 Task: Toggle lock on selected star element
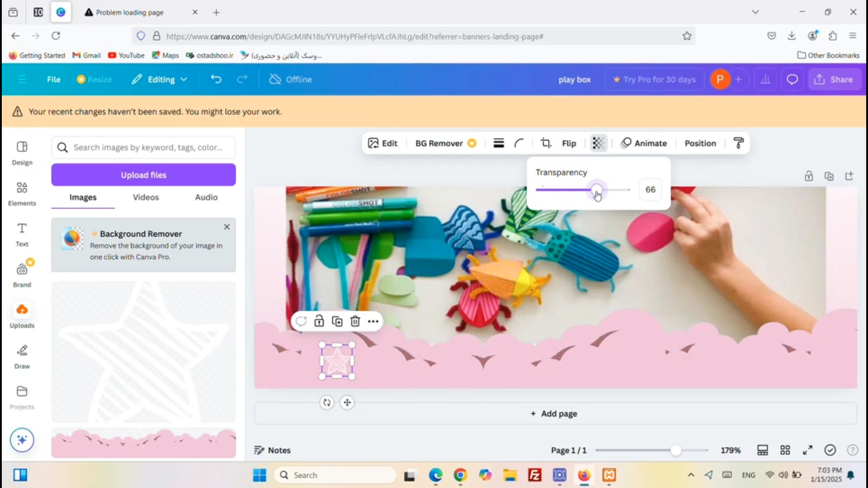tap(319, 321)
